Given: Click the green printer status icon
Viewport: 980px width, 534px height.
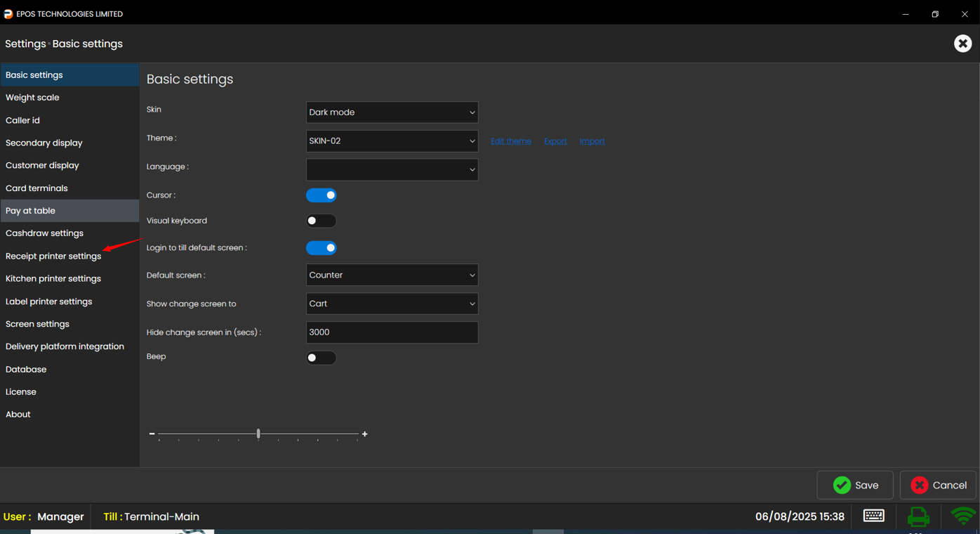Looking at the screenshot, I should tap(918, 516).
